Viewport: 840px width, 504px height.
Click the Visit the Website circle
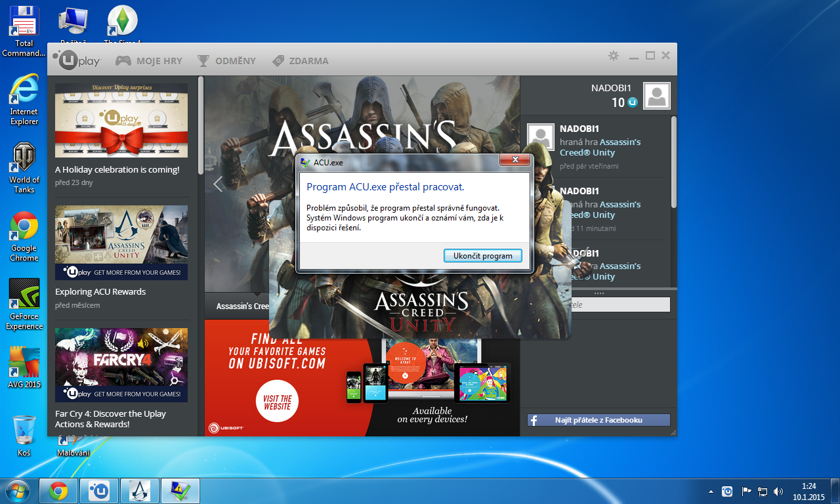[278, 402]
